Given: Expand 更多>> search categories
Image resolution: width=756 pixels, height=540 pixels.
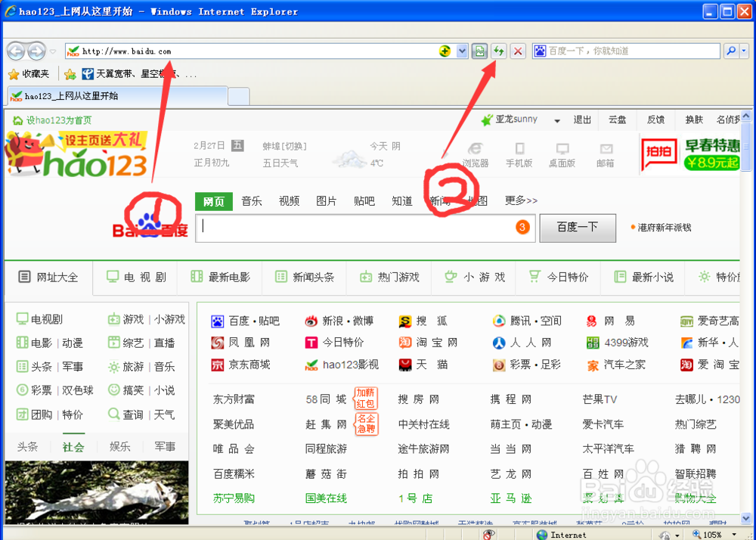Looking at the screenshot, I should point(521,200).
